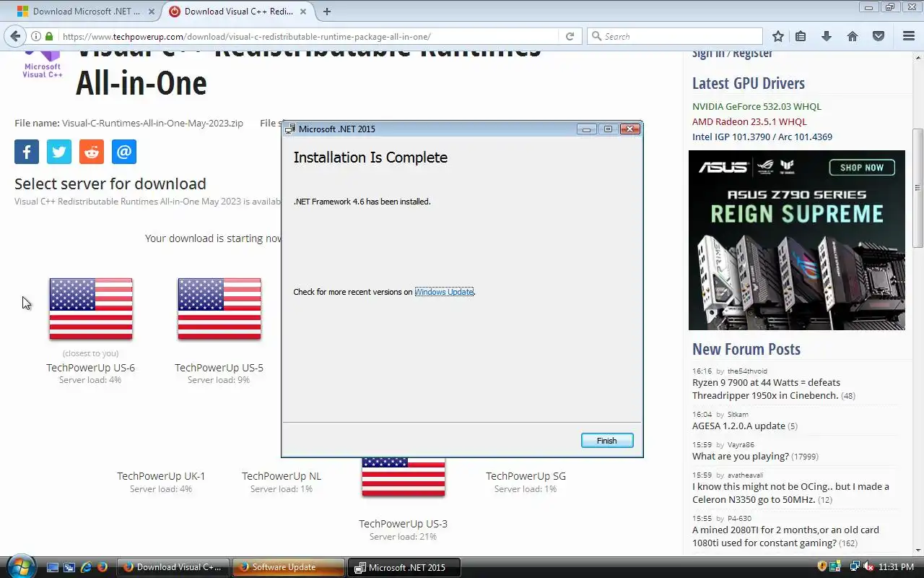Switch to Microsoft .NET 2015 taskbar button

404,567
